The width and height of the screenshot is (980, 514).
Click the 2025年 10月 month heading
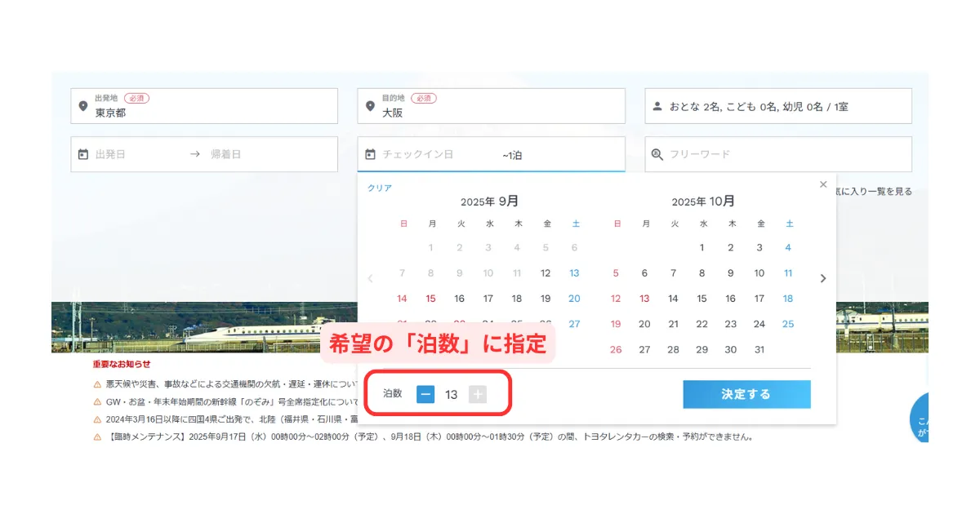pyautogui.click(x=702, y=202)
